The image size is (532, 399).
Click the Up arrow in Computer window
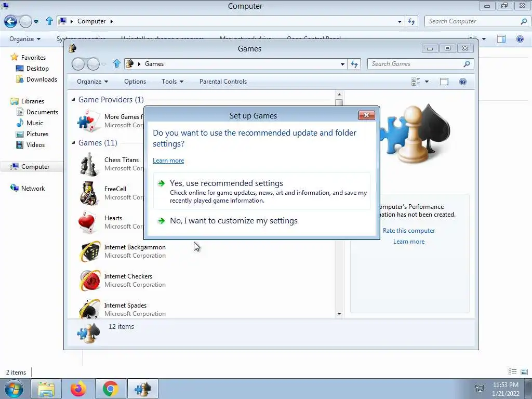coord(49,21)
